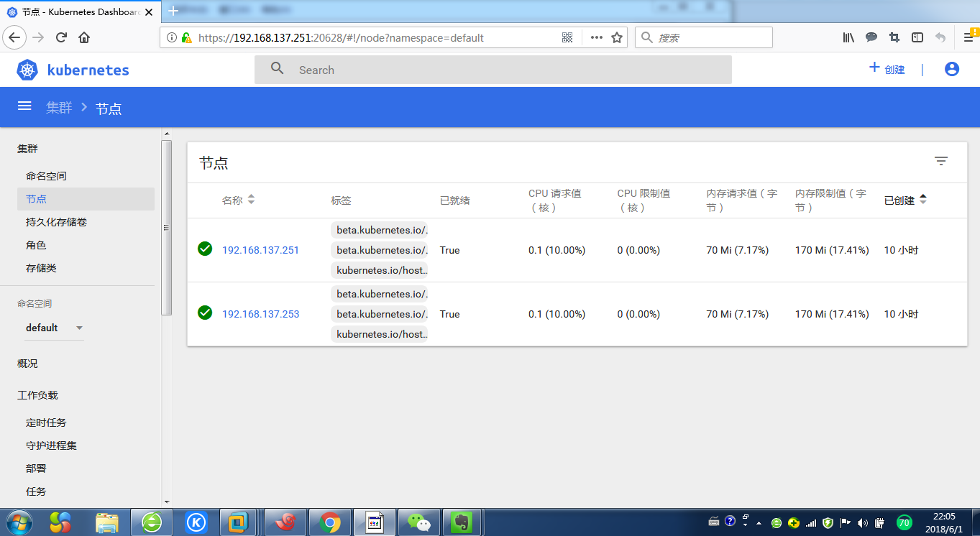This screenshot has height=536, width=980.
Task: Sort nodes by 名称 column
Action: click(239, 200)
